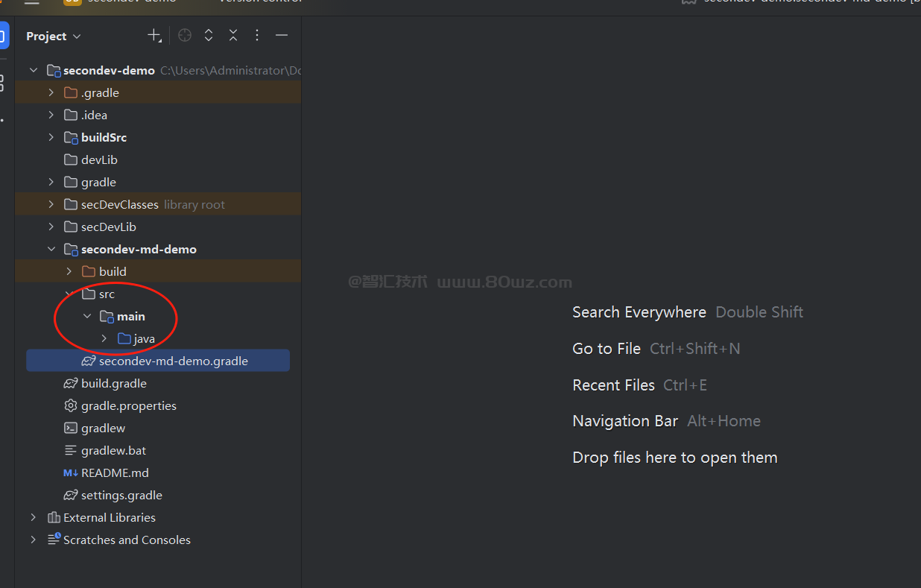Select the gradle.properties file
The width and height of the screenshot is (921, 588).
[128, 405]
